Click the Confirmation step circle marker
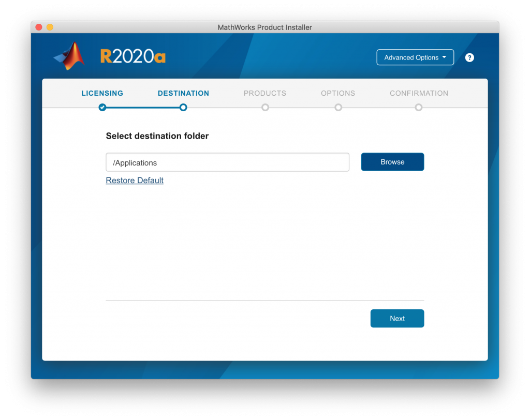Image resolution: width=530 pixels, height=420 pixels. pyautogui.click(x=418, y=108)
